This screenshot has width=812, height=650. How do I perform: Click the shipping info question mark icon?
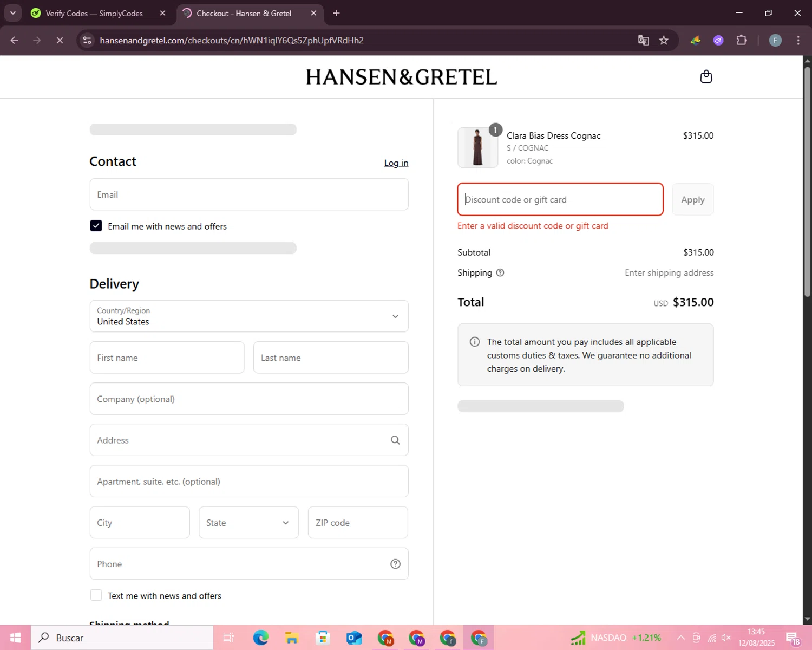tap(500, 272)
